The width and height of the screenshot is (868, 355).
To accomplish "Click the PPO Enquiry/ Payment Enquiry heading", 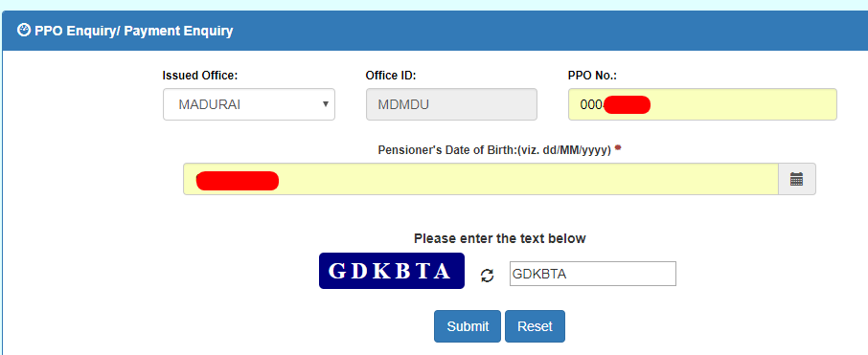I will (x=133, y=31).
